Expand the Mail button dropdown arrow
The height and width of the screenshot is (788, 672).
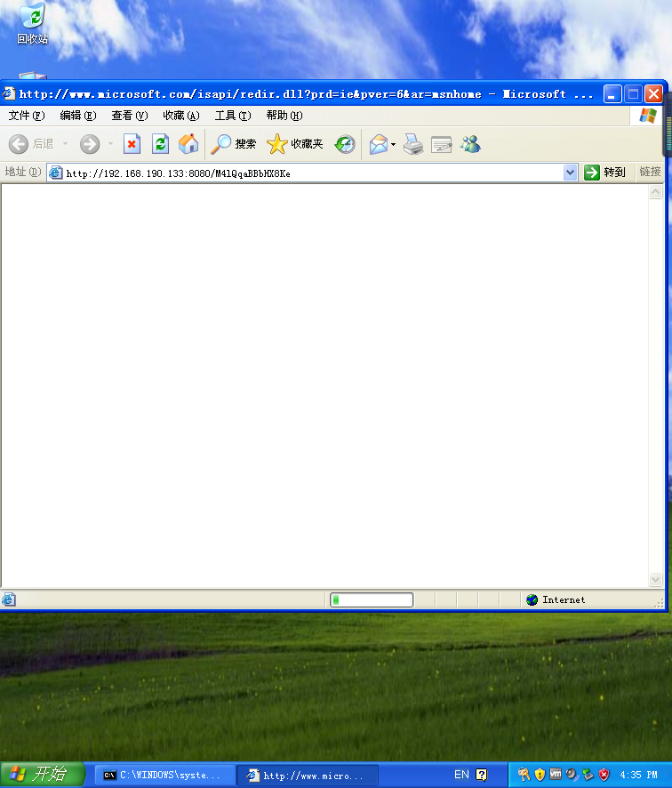point(393,144)
